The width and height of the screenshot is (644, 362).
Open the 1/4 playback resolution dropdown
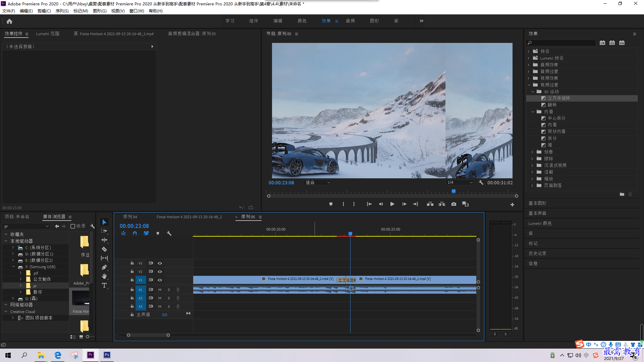(x=460, y=183)
